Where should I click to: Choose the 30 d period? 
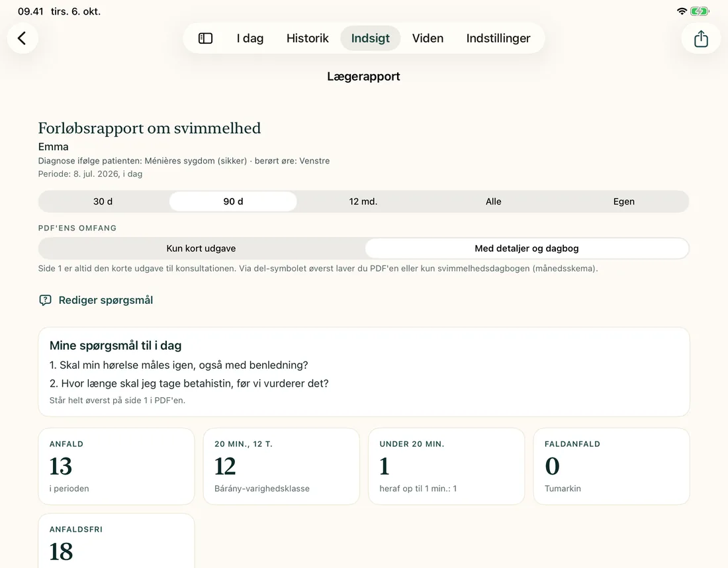pyautogui.click(x=103, y=201)
